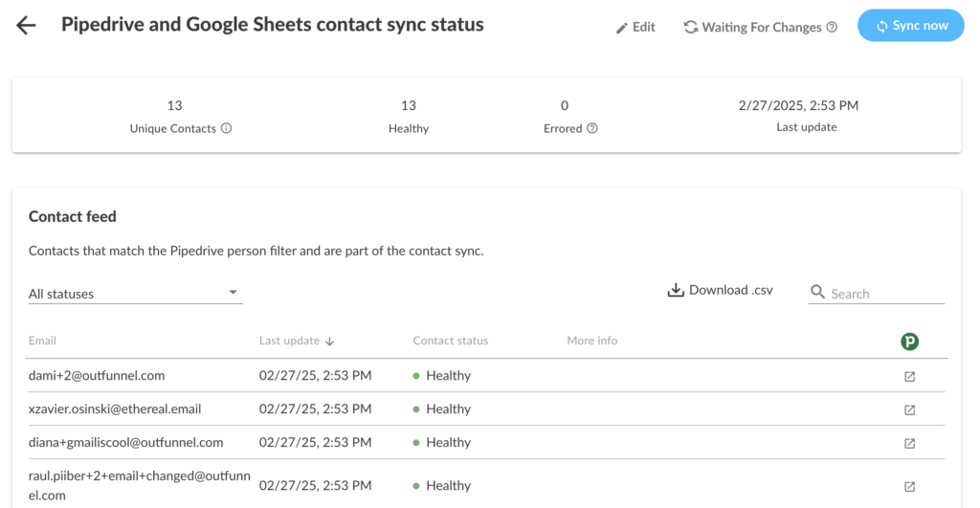The height and width of the screenshot is (508, 980).
Task: Click the Contact status column header
Action: [x=450, y=341]
